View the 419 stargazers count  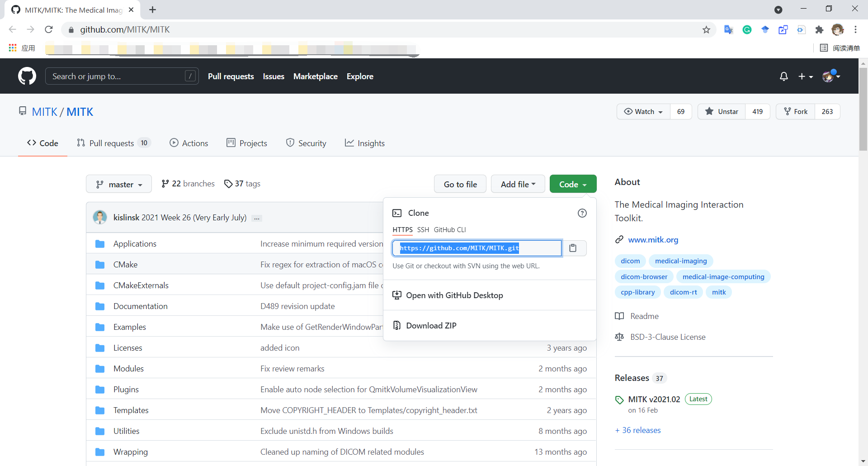[758, 112]
